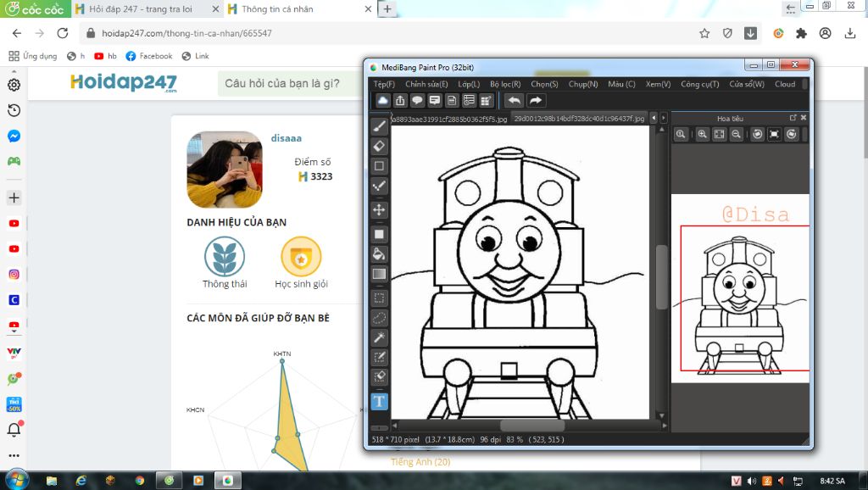Click the volume icon in system tray

[752, 481]
